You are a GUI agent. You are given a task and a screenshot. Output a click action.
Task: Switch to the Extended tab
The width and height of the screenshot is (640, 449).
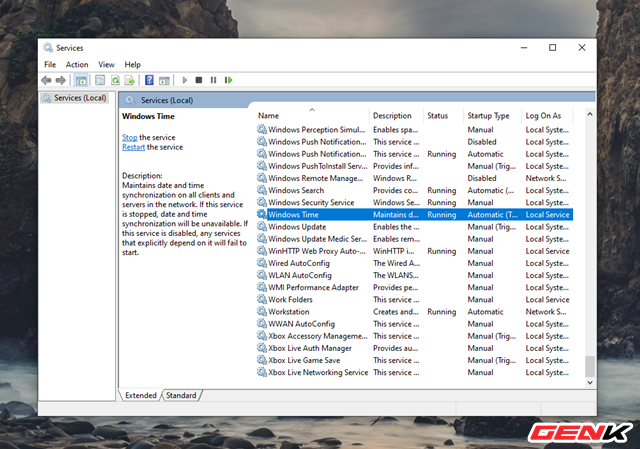click(x=141, y=395)
